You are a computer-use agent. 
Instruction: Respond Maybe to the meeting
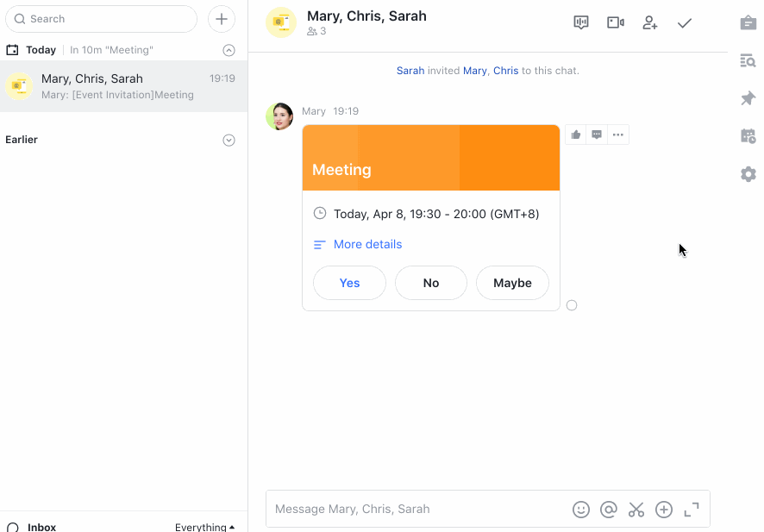click(512, 283)
